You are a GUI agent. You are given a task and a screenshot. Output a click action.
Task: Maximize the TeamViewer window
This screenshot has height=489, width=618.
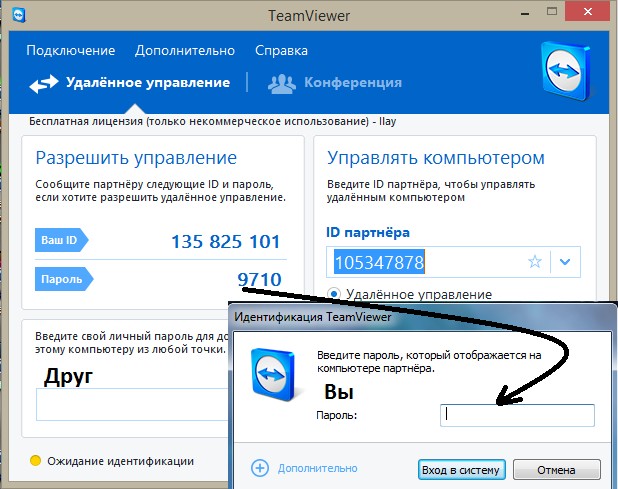click(x=552, y=11)
